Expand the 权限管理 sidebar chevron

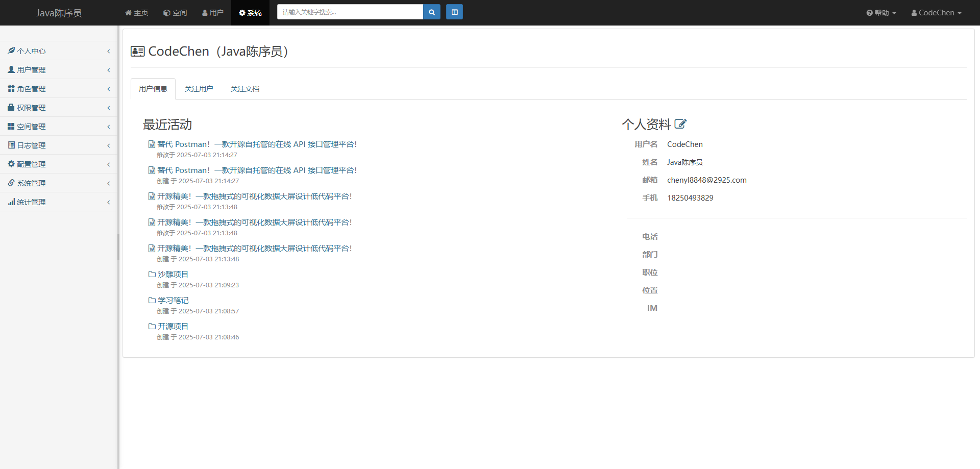[x=109, y=108]
